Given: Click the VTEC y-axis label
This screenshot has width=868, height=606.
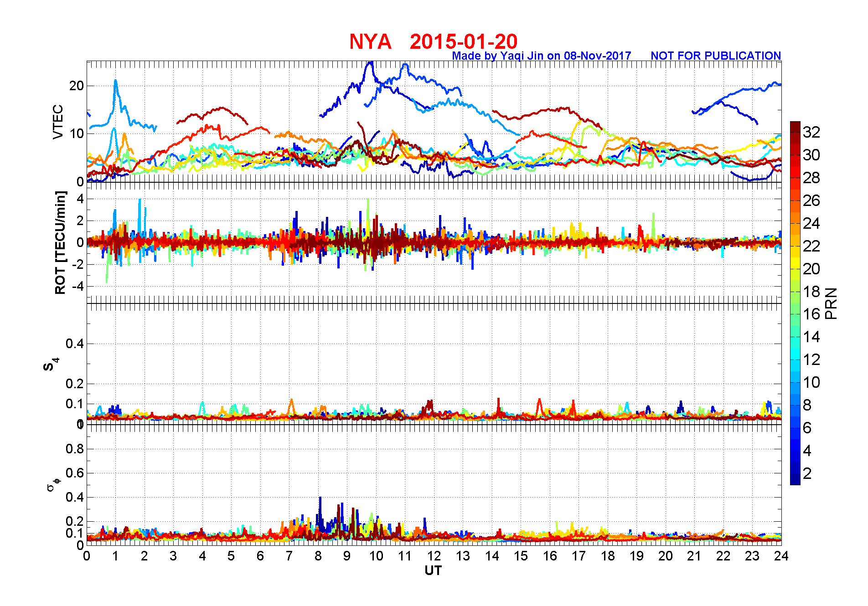Looking at the screenshot, I should [x=57, y=122].
